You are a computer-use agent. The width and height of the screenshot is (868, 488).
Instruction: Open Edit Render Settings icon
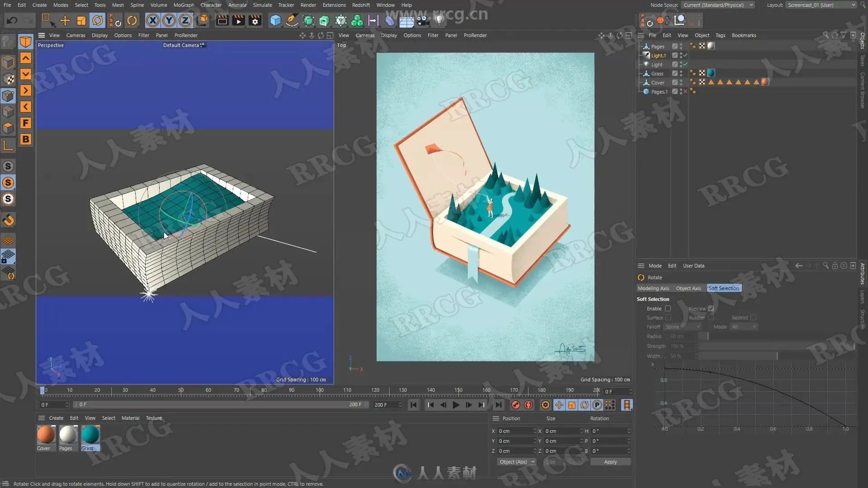pos(255,20)
